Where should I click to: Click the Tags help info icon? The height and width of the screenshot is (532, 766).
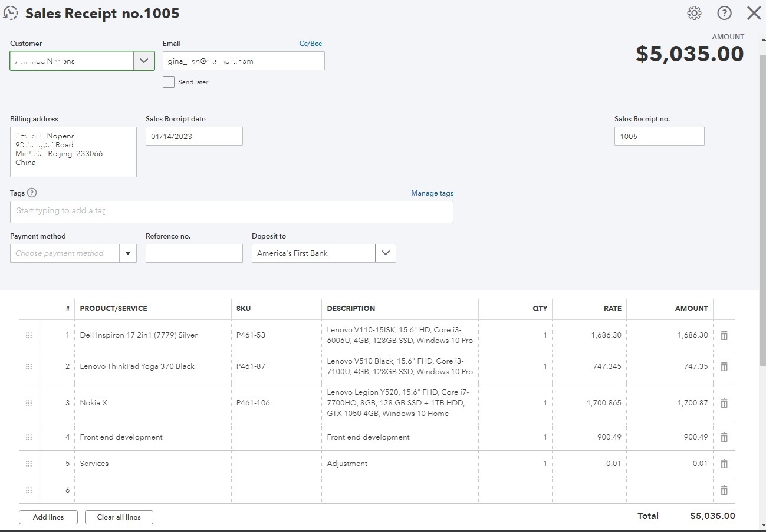(x=32, y=193)
